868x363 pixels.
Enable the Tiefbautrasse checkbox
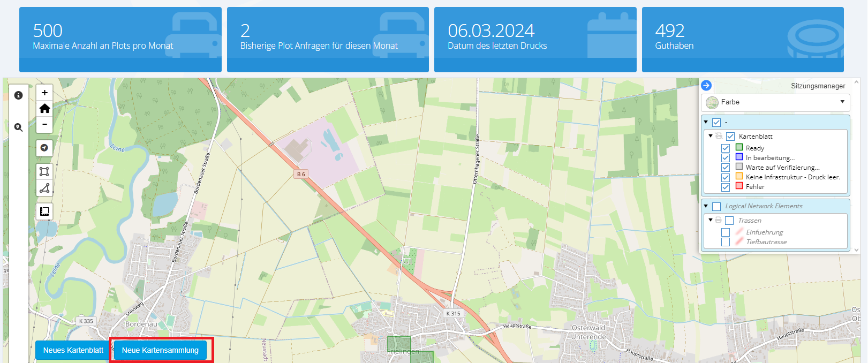click(x=726, y=242)
